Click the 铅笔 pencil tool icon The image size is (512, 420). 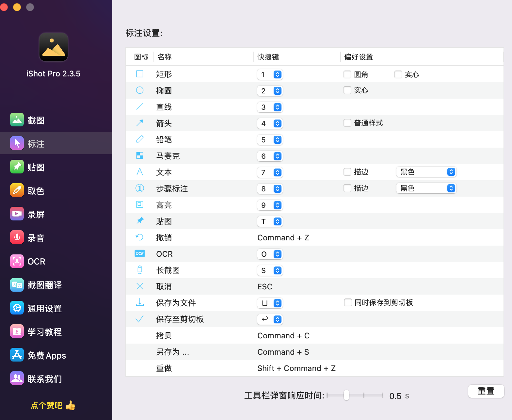[140, 139]
